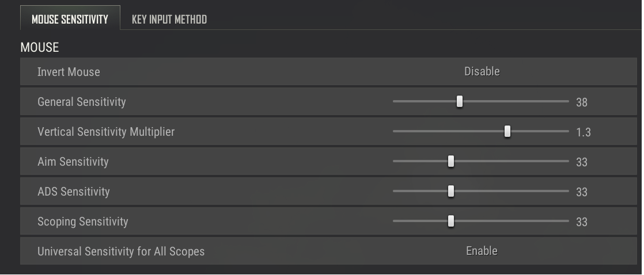The height and width of the screenshot is (275, 644).
Task: Grab the Vertical Sensitivity Multiplier slider knob
Action: click(507, 132)
